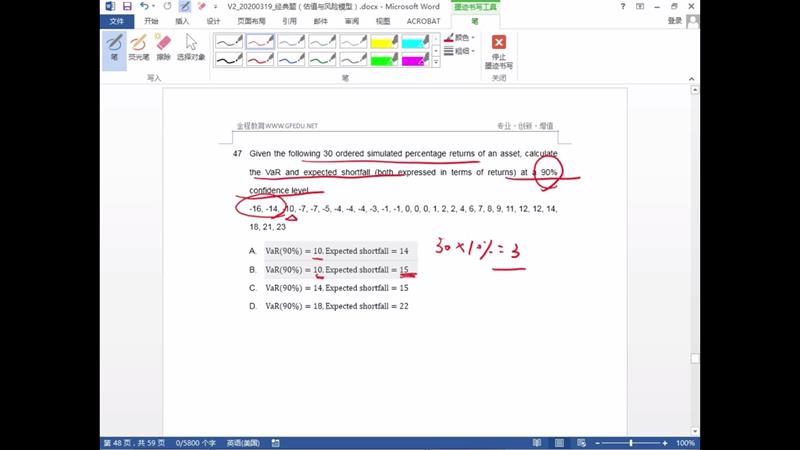Save the document from quick access toolbar
This screenshot has width=800, height=450.
pos(127,6)
